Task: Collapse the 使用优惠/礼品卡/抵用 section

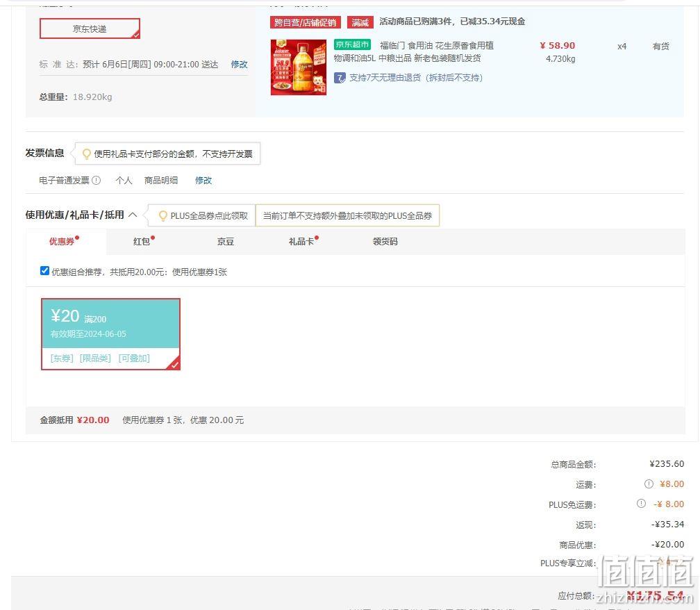Action: [133, 215]
